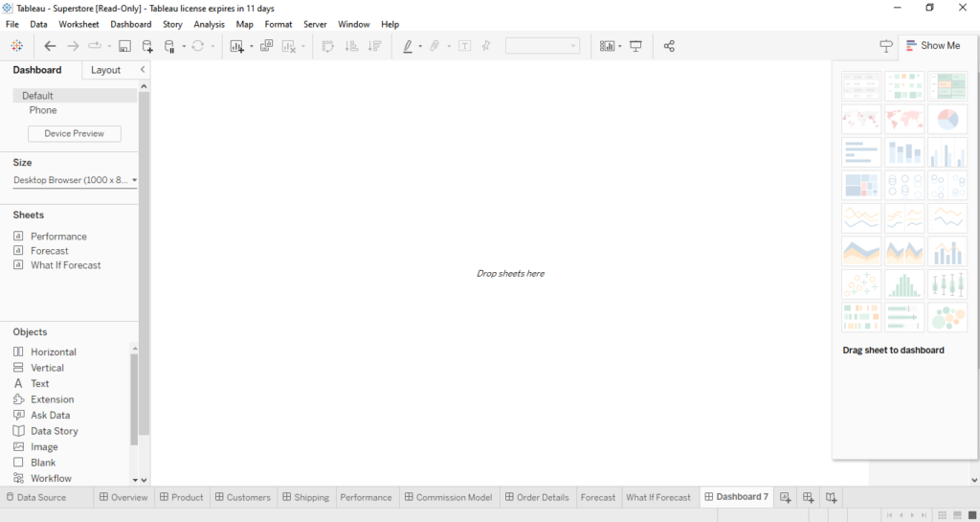This screenshot has width=980, height=522.
Task: Choose the pie chart thumbnail in Show Me
Action: coord(947,120)
